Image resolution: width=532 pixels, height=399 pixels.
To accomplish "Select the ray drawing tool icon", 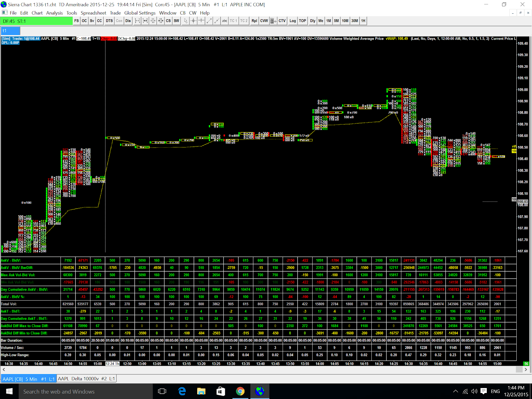I will coord(217,21).
